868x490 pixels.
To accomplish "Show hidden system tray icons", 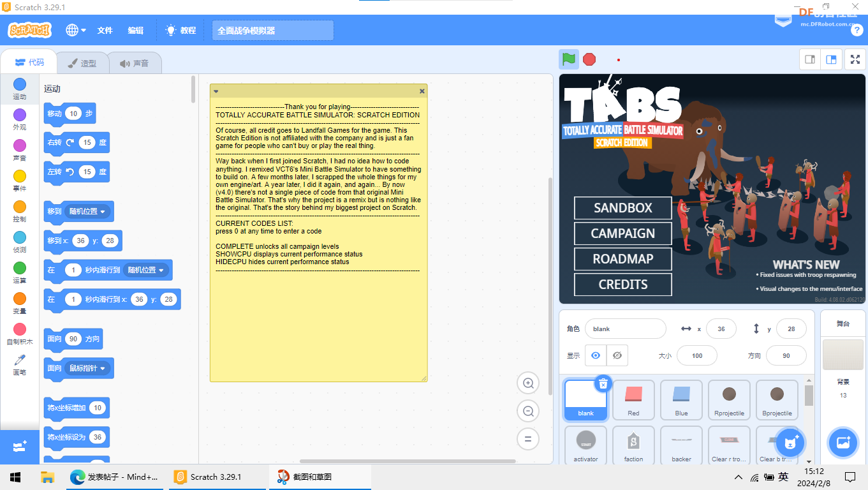I will click(x=739, y=477).
